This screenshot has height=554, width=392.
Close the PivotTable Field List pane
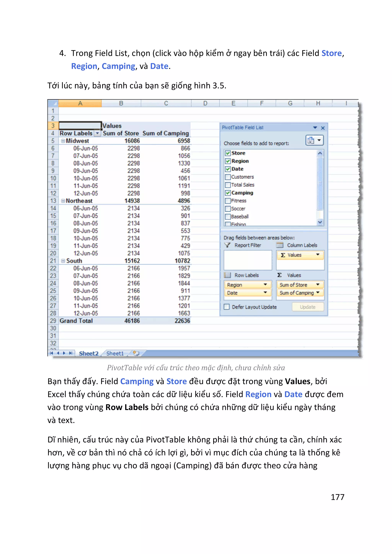(x=323, y=128)
